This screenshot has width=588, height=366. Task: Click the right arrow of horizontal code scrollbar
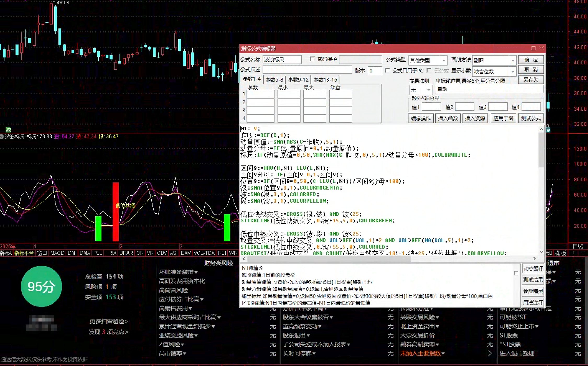click(535, 259)
